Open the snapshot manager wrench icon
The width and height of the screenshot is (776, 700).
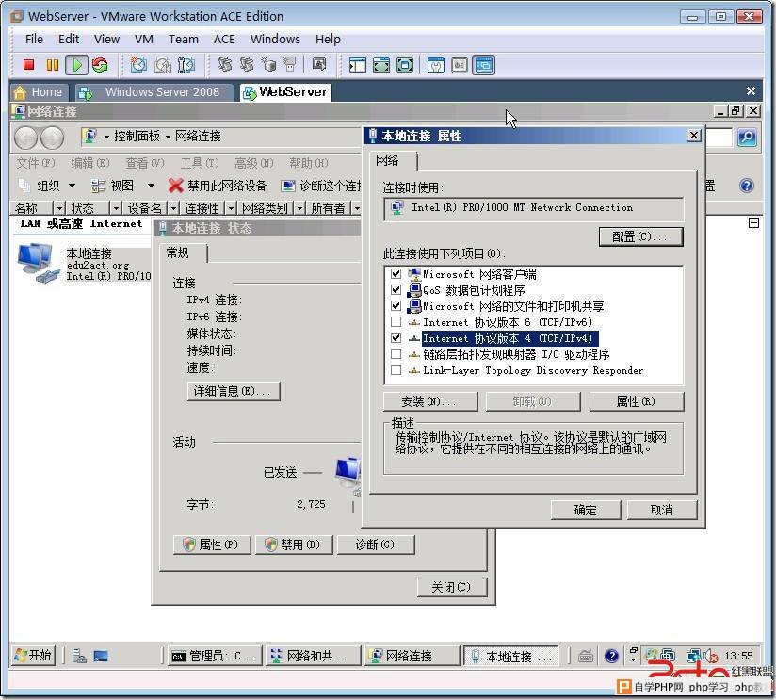pos(186,65)
